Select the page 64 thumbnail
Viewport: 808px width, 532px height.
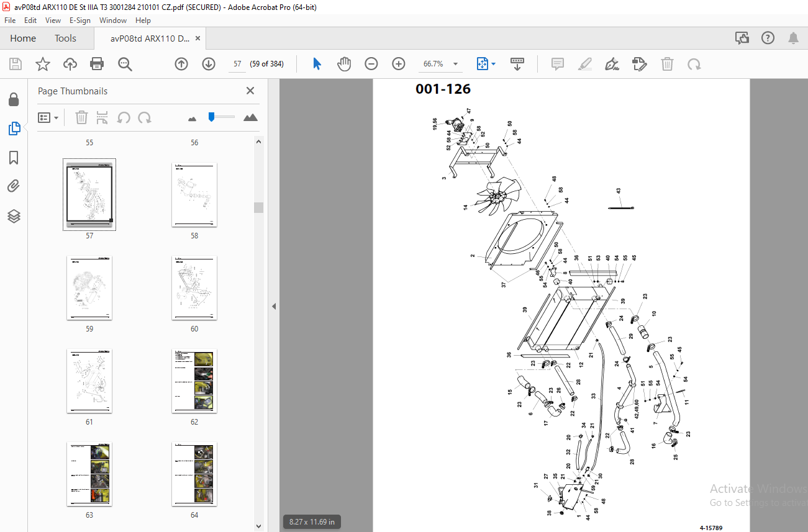(194, 474)
